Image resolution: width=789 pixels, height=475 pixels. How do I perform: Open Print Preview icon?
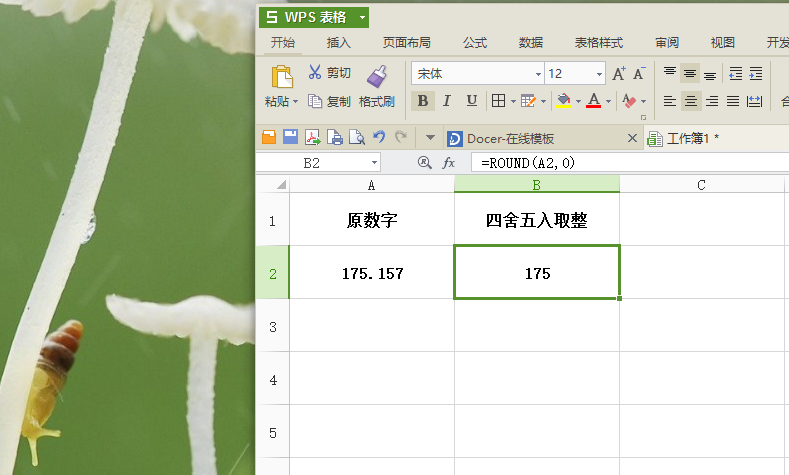(357, 137)
